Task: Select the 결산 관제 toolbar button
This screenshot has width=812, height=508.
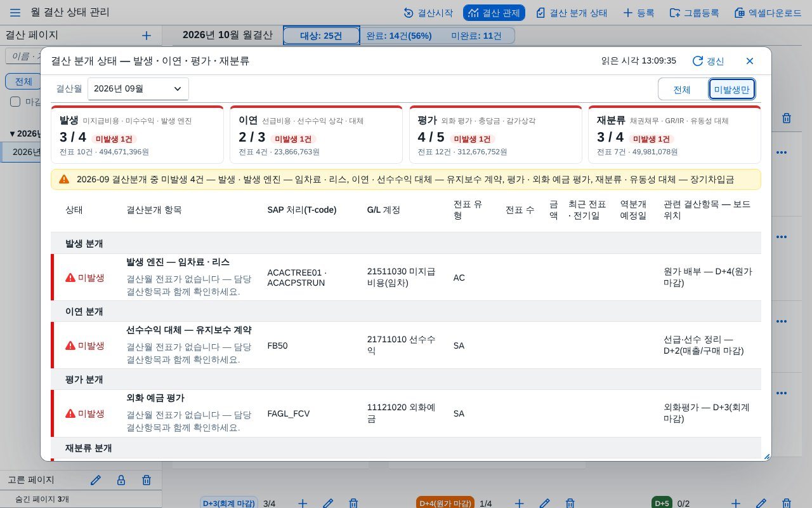Action: tap(494, 13)
